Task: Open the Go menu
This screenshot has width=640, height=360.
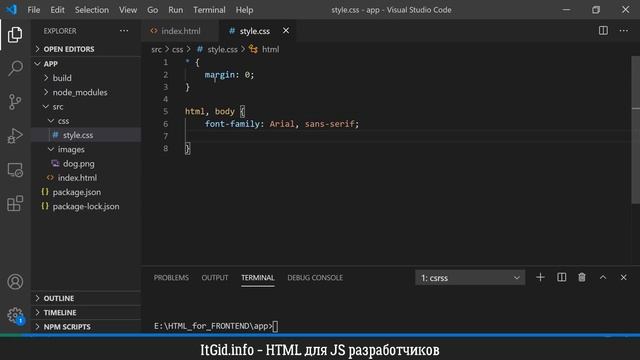Action: (152, 10)
